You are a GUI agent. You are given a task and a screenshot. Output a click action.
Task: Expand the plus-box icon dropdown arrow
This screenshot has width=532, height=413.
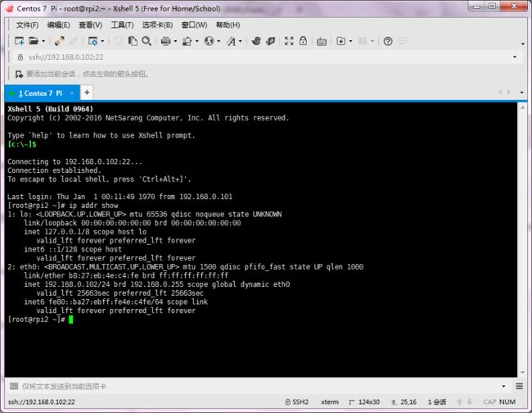click(x=350, y=42)
